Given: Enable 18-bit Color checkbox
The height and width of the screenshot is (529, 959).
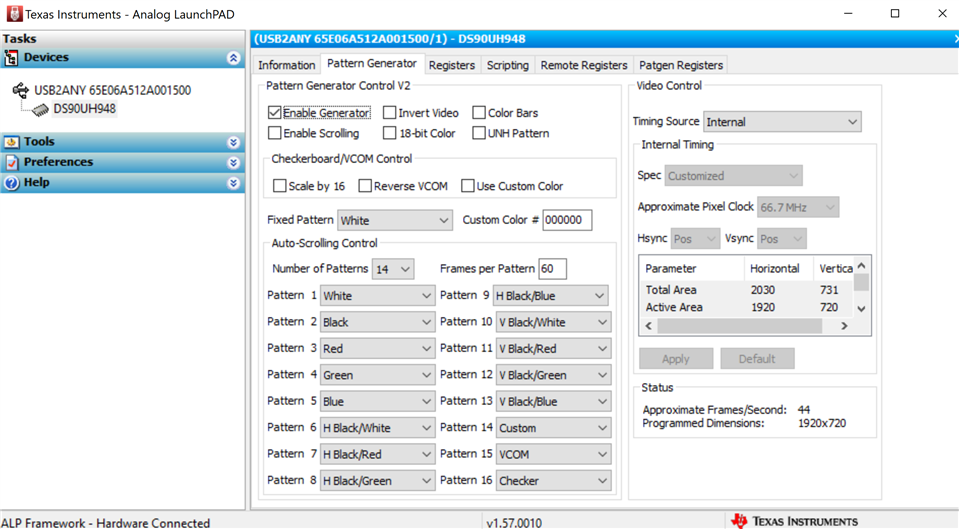Looking at the screenshot, I should [x=389, y=133].
